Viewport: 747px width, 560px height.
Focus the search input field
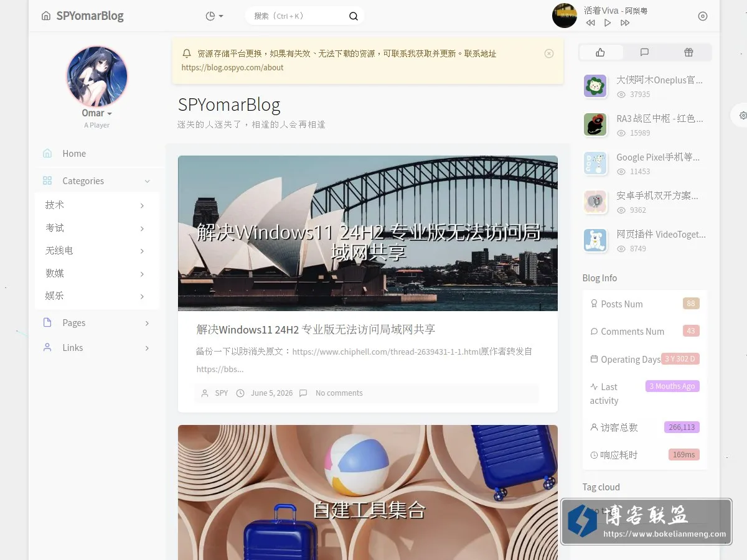click(299, 16)
